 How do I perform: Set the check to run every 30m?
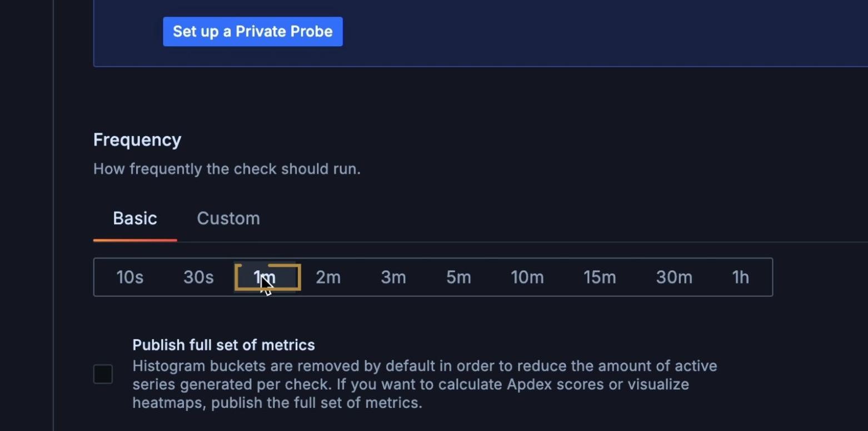point(674,277)
